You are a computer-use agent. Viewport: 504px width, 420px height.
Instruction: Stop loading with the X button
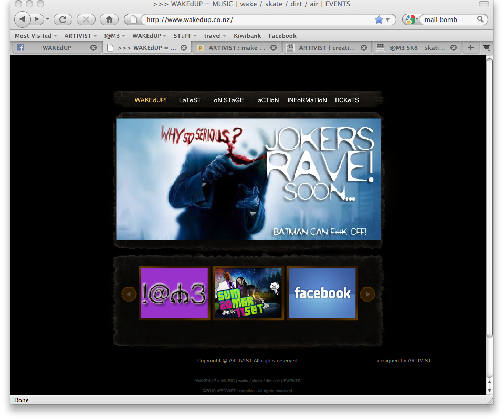(86, 19)
